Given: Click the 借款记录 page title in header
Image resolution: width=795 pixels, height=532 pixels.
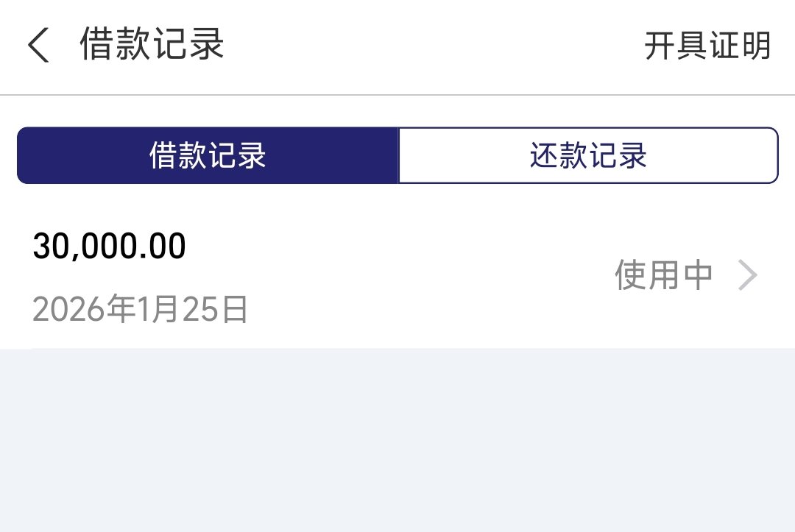Looking at the screenshot, I should tap(152, 44).
